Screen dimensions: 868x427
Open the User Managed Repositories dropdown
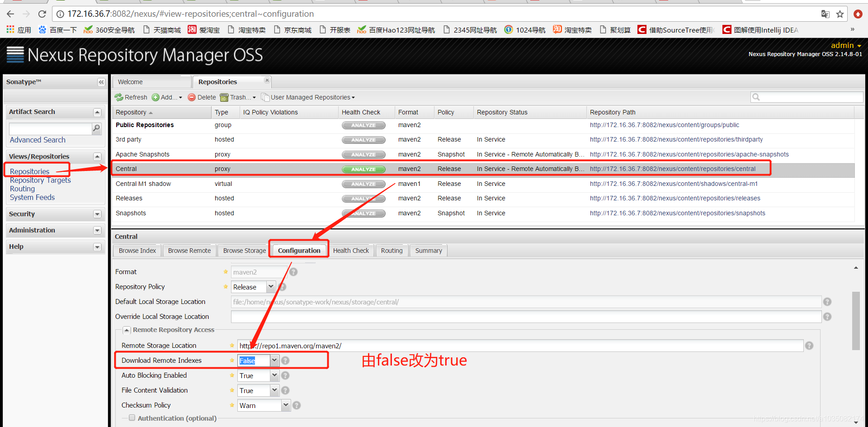click(308, 97)
